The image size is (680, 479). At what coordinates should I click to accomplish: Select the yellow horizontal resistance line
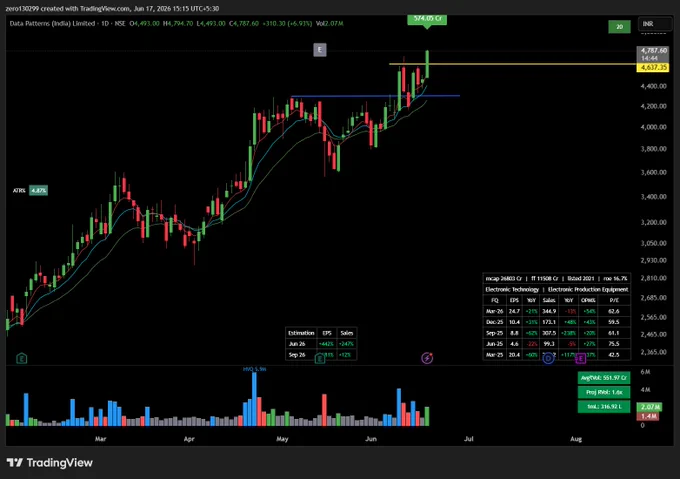point(512,64)
